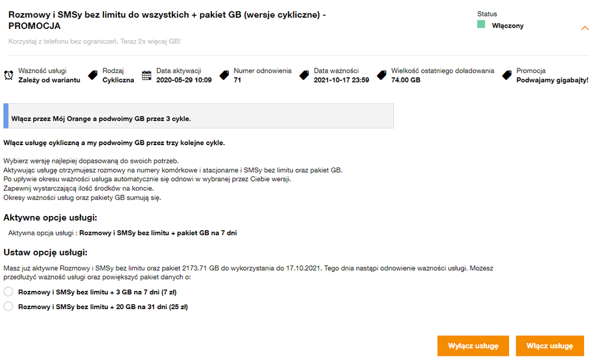Click the tag icon next to Promocja
Screen dimensions: 590x364
click(507, 75)
